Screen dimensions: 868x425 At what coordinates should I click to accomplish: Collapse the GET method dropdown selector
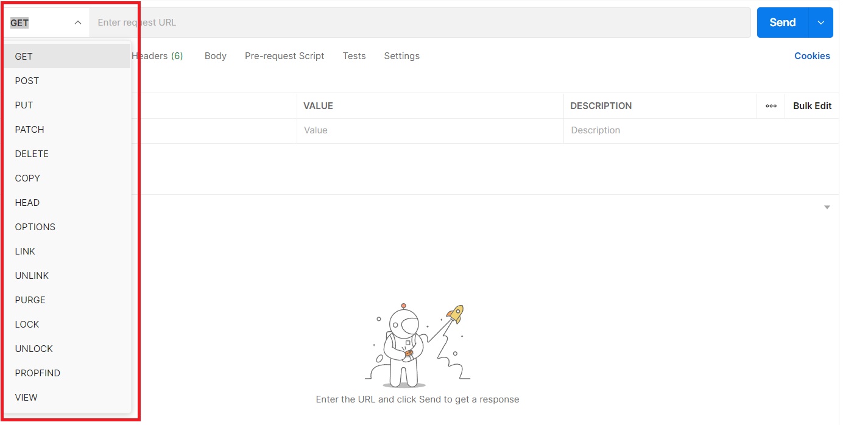click(x=46, y=23)
